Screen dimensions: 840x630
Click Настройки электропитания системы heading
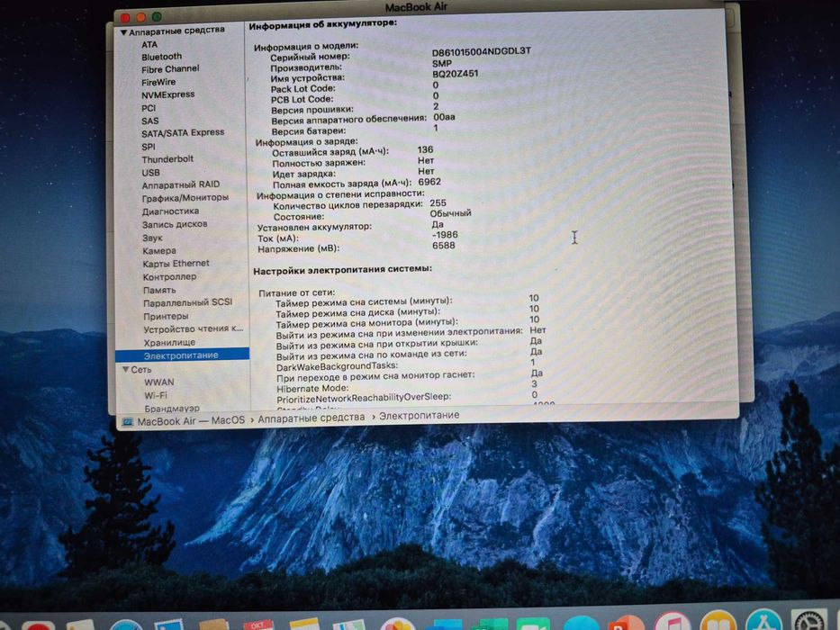coord(342,270)
